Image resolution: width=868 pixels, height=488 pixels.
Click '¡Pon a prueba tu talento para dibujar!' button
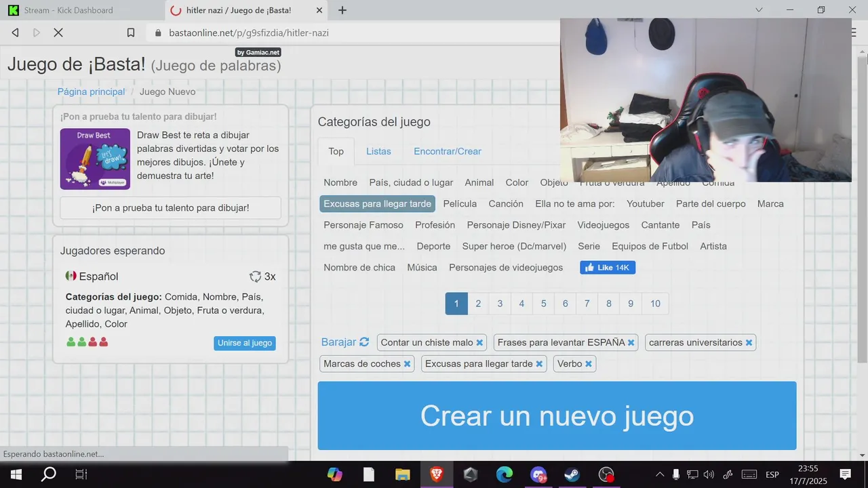tap(171, 208)
